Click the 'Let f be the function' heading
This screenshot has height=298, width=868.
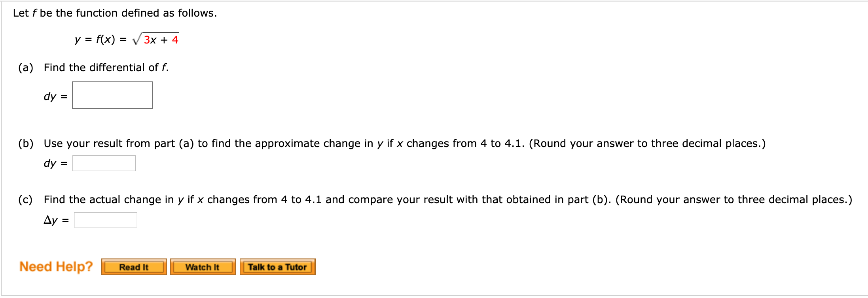coord(114,12)
